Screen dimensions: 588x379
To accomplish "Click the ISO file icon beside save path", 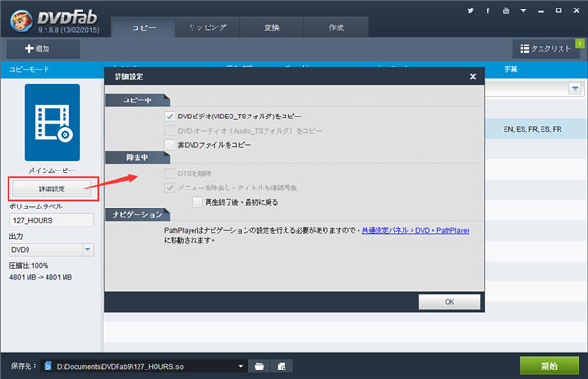I will [x=47, y=366].
